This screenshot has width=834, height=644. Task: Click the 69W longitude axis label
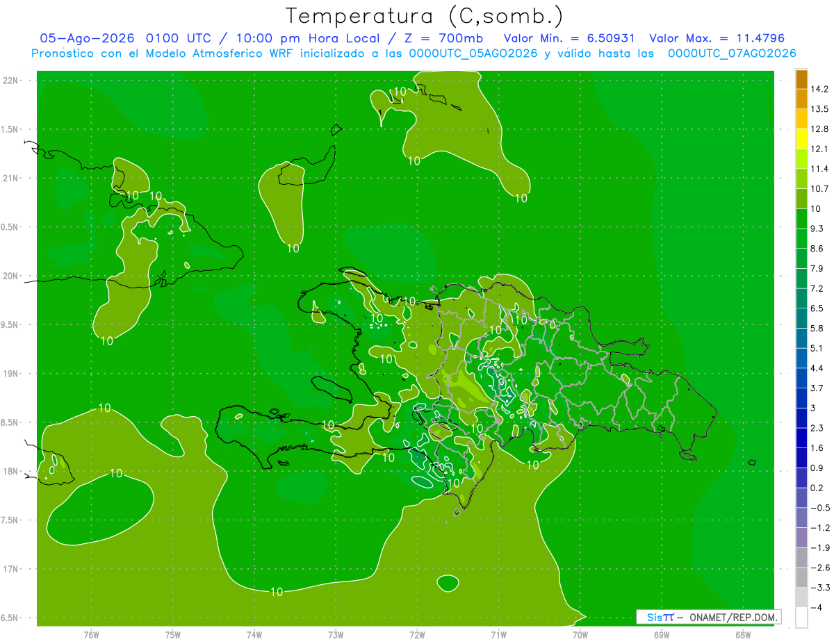point(661,635)
